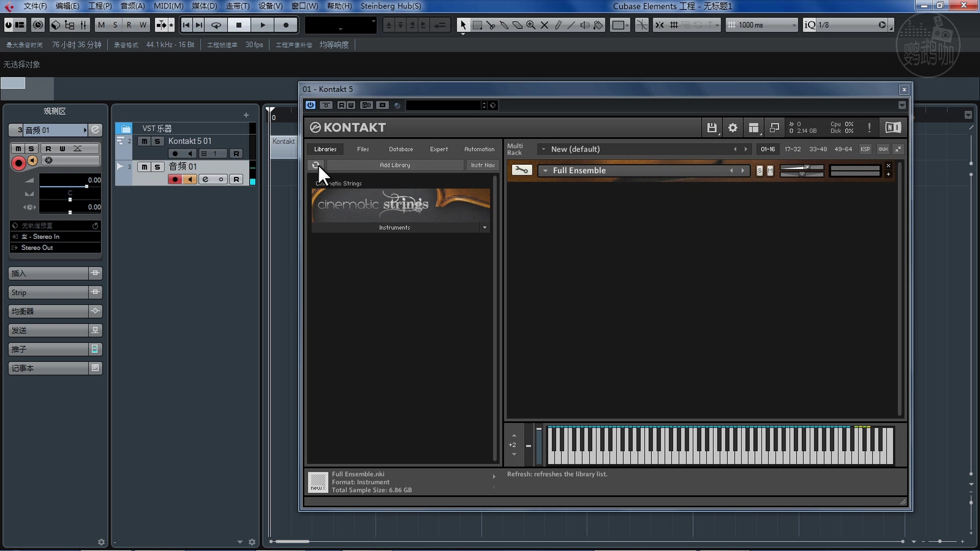The height and width of the screenshot is (551, 980).
Task: Open the MIDI(M) menu
Action: [168, 6]
